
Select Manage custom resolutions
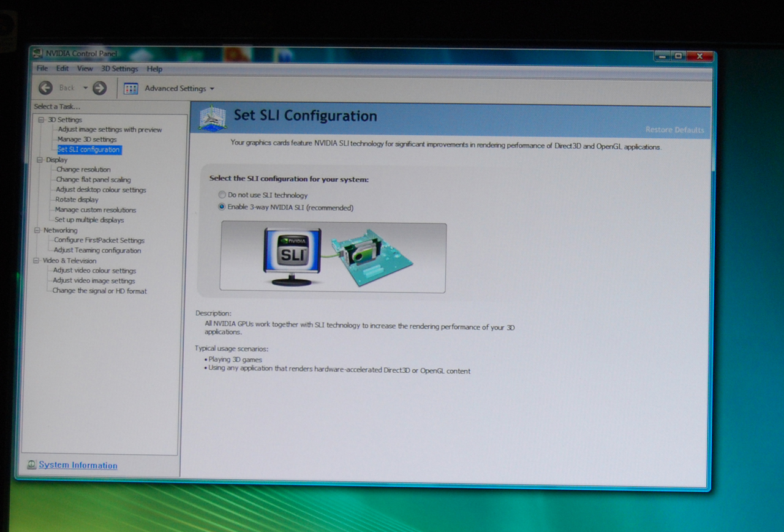[x=96, y=210]
